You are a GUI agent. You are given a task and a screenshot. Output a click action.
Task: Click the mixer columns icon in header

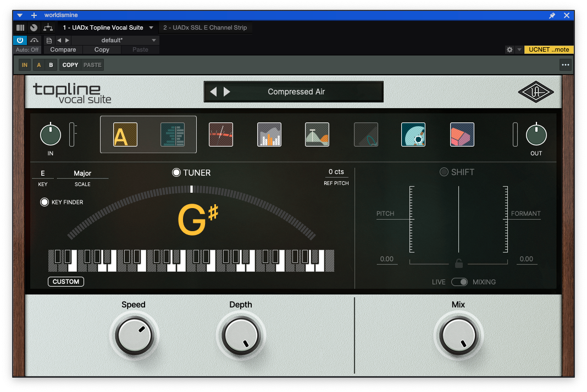[20, 27]
